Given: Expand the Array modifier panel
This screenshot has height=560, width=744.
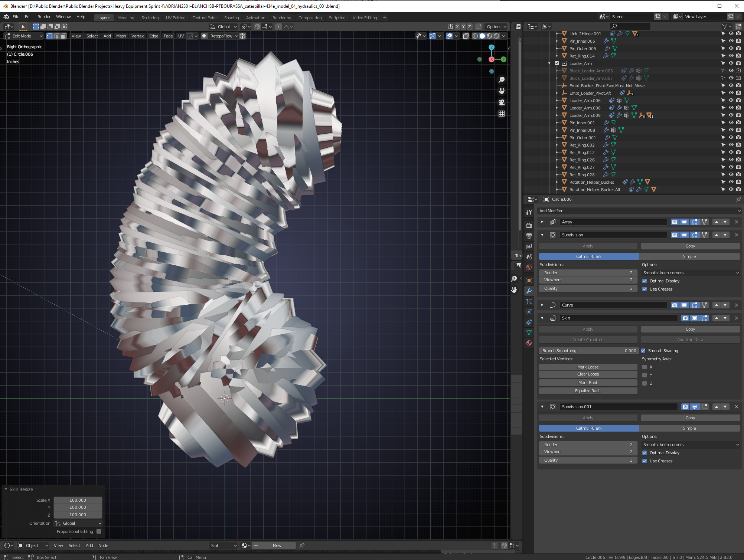Looking at the screenshot, I should pos(542,222).
